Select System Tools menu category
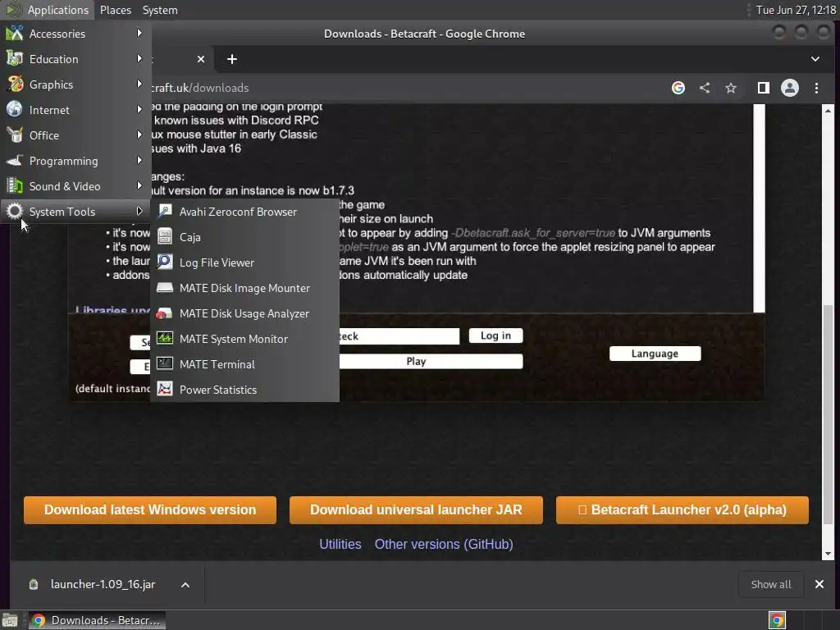This screenshot has width=840, height=630. coord(75,212)
